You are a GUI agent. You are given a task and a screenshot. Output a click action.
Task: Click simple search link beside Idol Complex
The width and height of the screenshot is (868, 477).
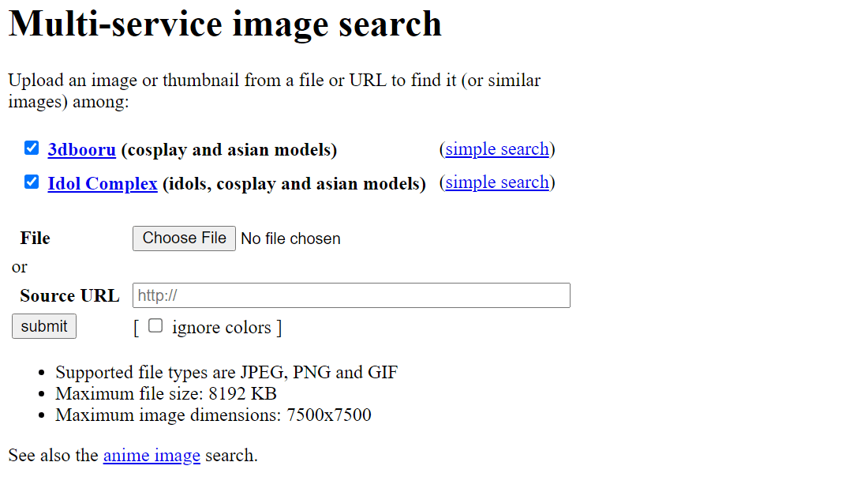497,182
